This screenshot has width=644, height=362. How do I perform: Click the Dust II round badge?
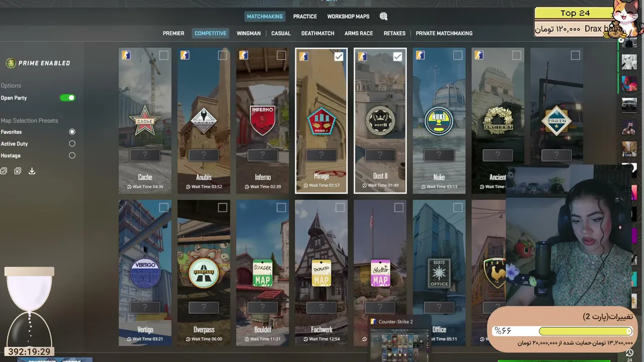380,121
